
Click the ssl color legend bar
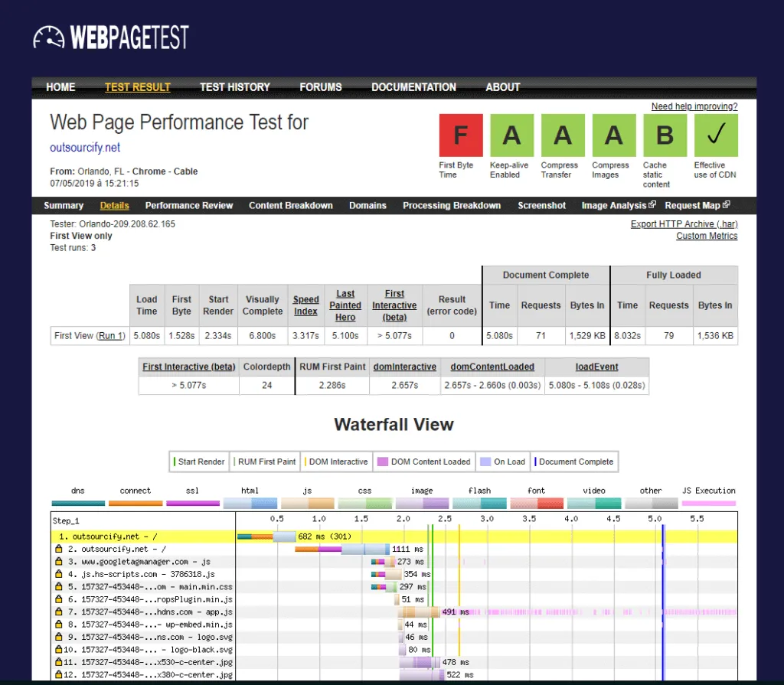[x=193, y=503]
